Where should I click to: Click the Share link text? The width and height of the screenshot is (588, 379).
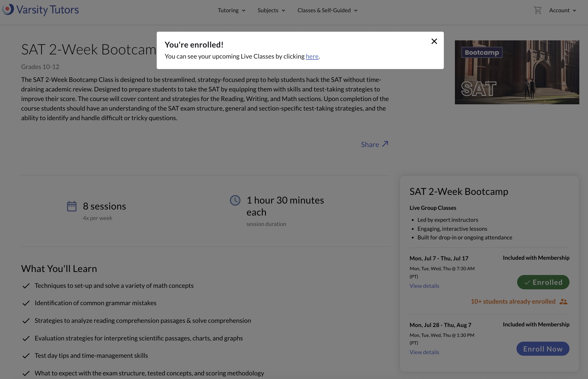pyautogui.click(x=370, y=145)
